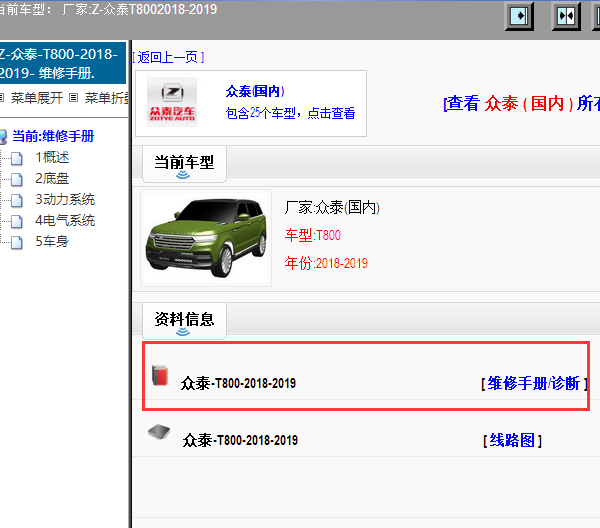
Task: Open the 3动力系统 tree item
Action: pyautogui.click(x=65, y=199)
